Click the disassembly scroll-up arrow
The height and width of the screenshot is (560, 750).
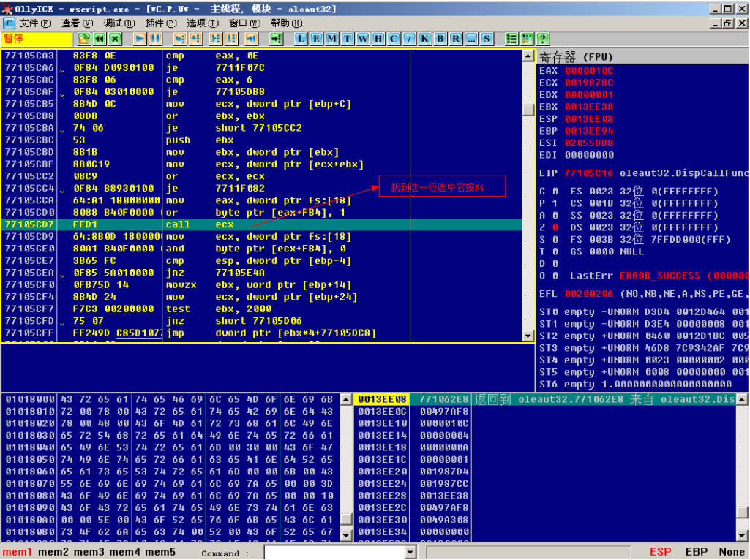528,56
